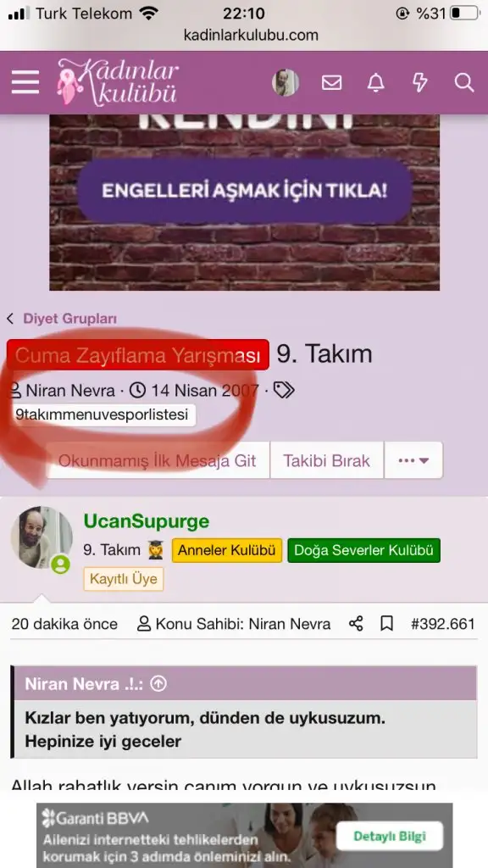
Task: Select the Doğa Severler Kulübü badge
Action: pyautogui.click(x=363, y=550)
